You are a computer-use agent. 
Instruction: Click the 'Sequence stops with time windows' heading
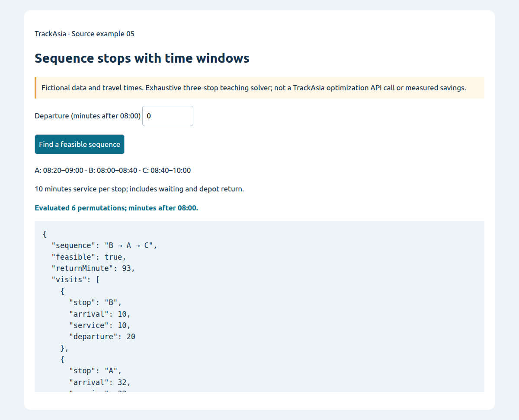point(142,58)
